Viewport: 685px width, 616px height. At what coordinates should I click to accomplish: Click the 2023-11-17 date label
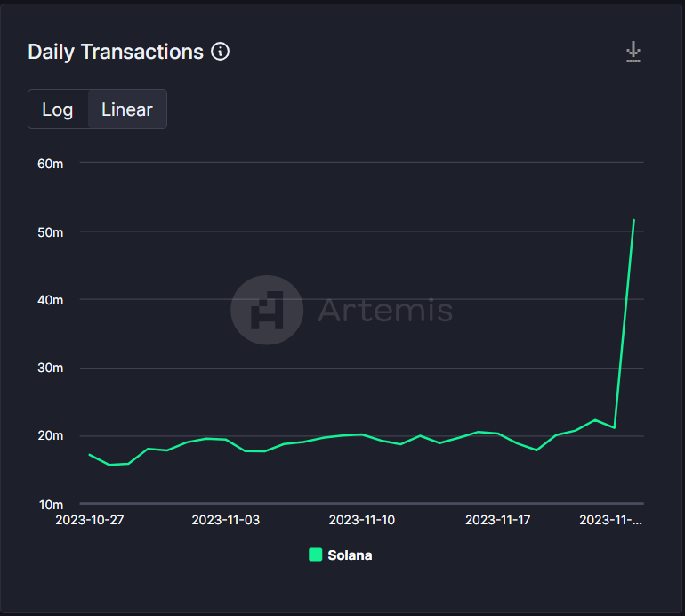[x=498, y=520]
